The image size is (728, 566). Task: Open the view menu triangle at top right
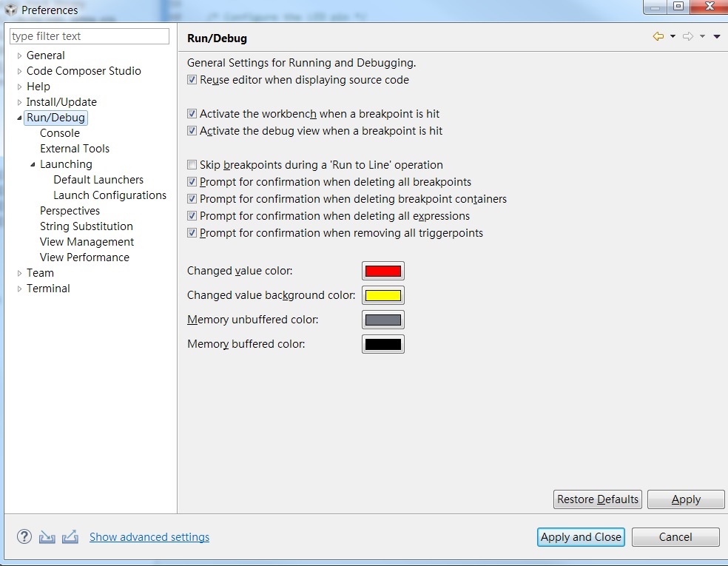pyautogui.click(x=717, y=37)
